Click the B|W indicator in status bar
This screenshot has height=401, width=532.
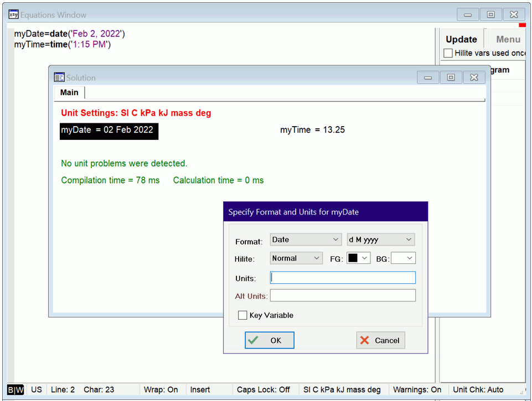tap(16, 390)
